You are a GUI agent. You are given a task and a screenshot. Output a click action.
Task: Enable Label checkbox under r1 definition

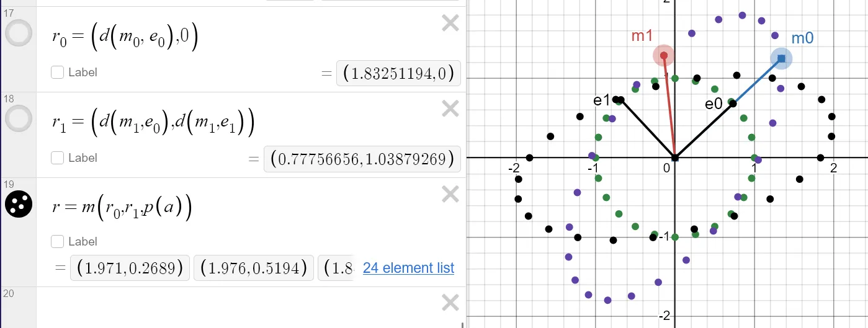pyautogui.click(x=57, y=158)
